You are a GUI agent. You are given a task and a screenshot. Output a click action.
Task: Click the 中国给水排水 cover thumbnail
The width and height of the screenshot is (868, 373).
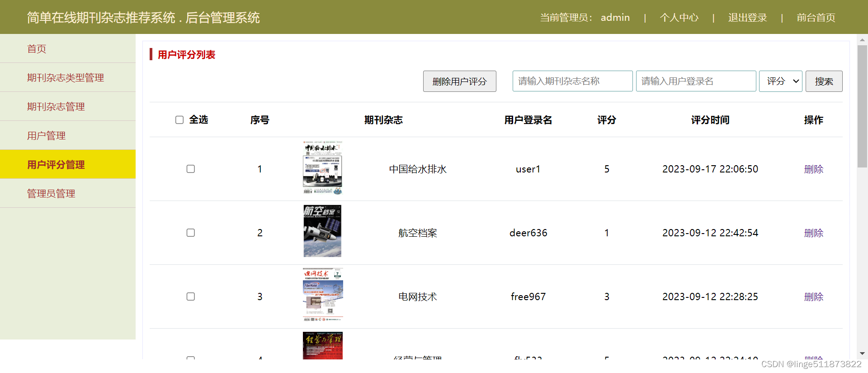click(322, 168)
